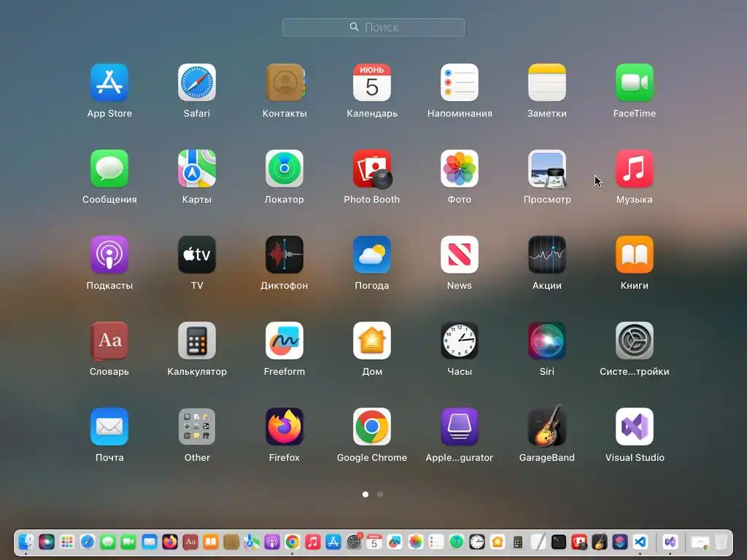The width and height of the screenshot is (747, 560).
Task: Open the Погода weather app
Action: (x=371, y=254)
